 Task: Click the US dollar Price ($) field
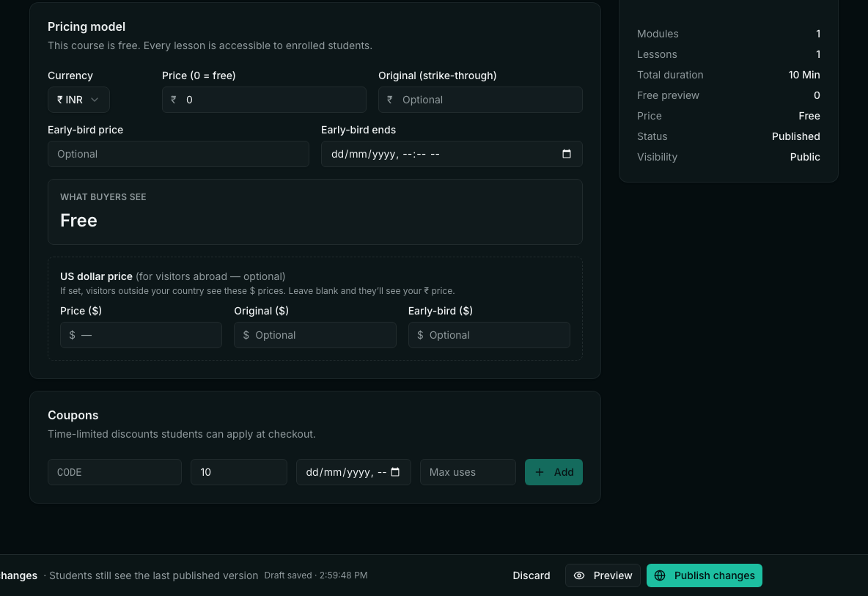(x=141, y=335)
